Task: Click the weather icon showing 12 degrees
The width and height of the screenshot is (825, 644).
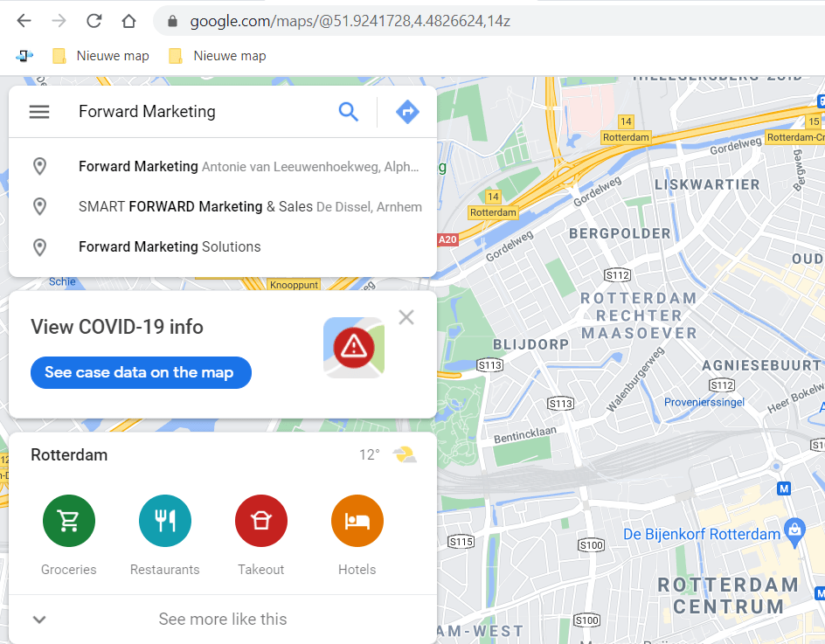Action: [404, 454]
